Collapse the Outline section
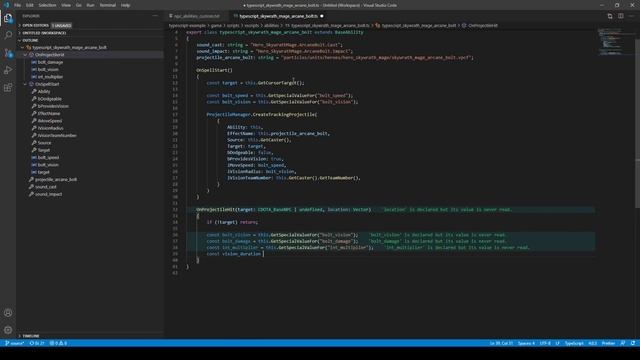 (19, 40)
